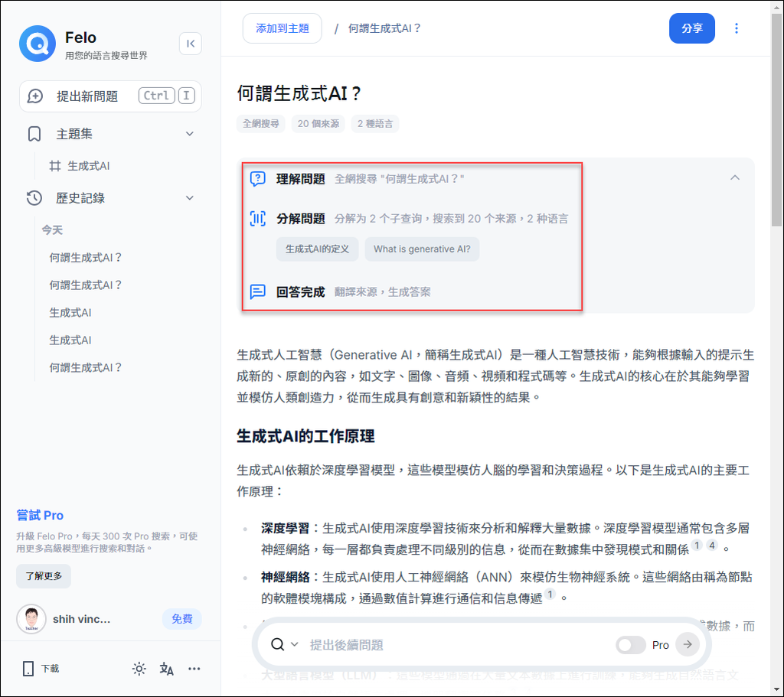Open sidebar more options ellipsis

click(x=194, y=669)
